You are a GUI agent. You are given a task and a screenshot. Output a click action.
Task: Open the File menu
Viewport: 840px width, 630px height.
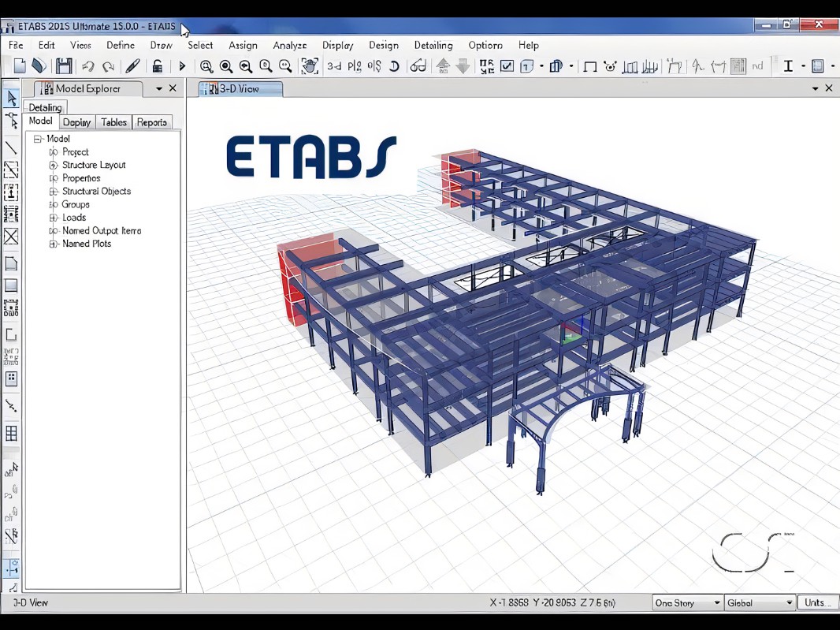coord(16,46)
